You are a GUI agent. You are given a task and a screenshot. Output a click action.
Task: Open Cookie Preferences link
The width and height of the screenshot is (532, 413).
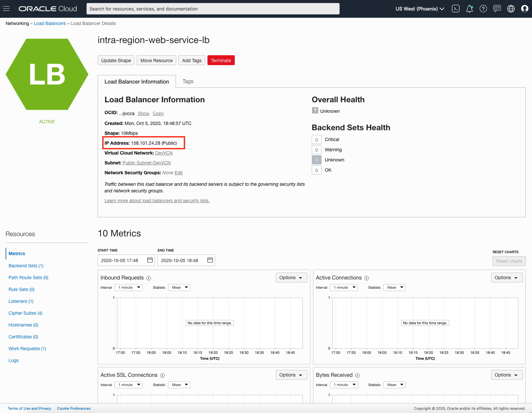tap(74, 408)
